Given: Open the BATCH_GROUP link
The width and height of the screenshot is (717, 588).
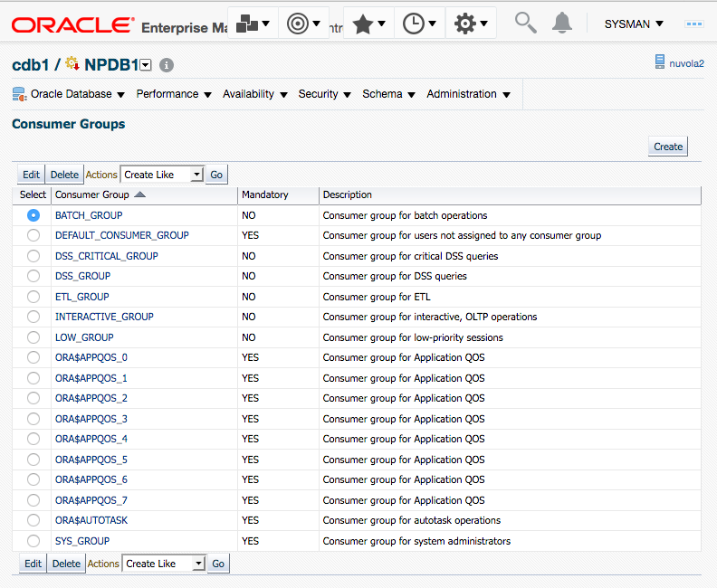Looking at the screenshot, I should click(x=89, y=215).
